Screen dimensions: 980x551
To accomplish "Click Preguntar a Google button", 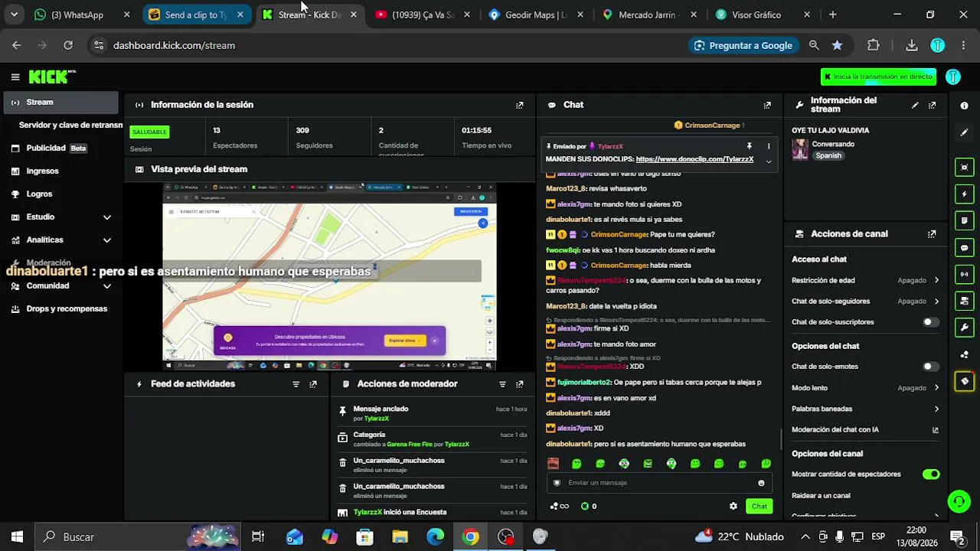I will [x=743, y=45].
